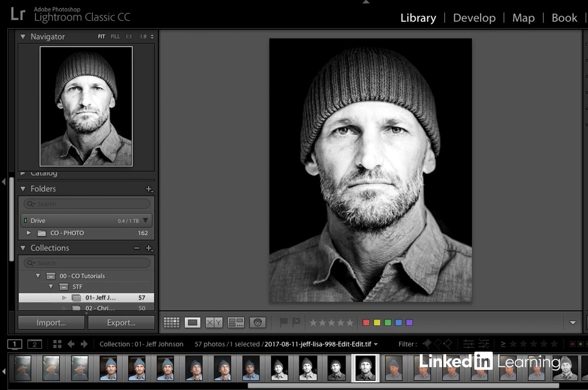The width and height of the screenshot is (588, 390).
Task: Open the toolbar content dropdown arrow
Action: (572, 323)
